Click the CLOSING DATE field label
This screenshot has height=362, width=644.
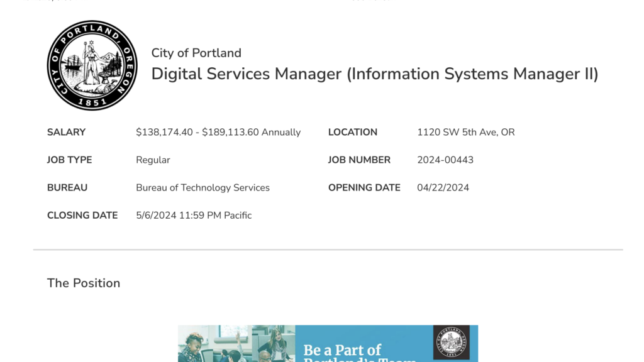tap(82, 215)
